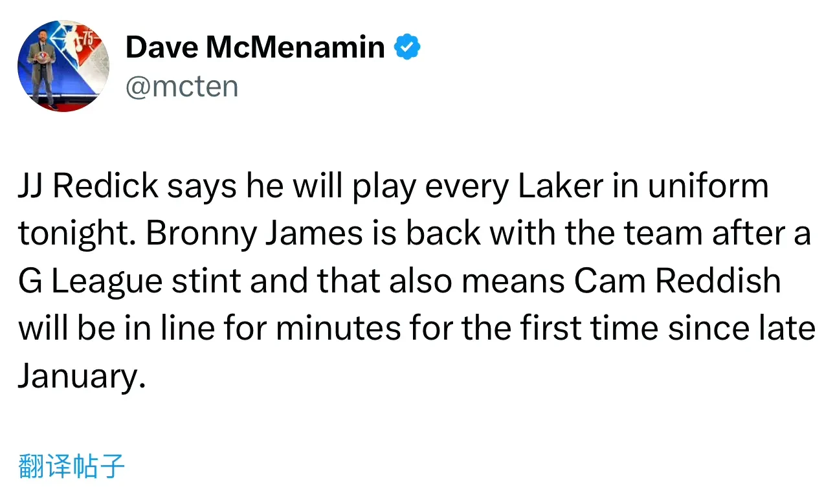
Task: Open Dave McMenamin's profile avatar
Action: (63, 66)
